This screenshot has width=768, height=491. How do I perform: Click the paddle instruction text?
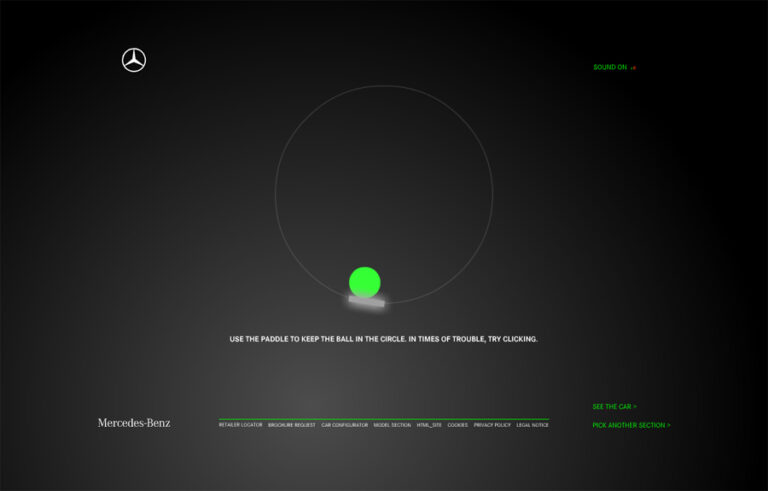point(384,339)
